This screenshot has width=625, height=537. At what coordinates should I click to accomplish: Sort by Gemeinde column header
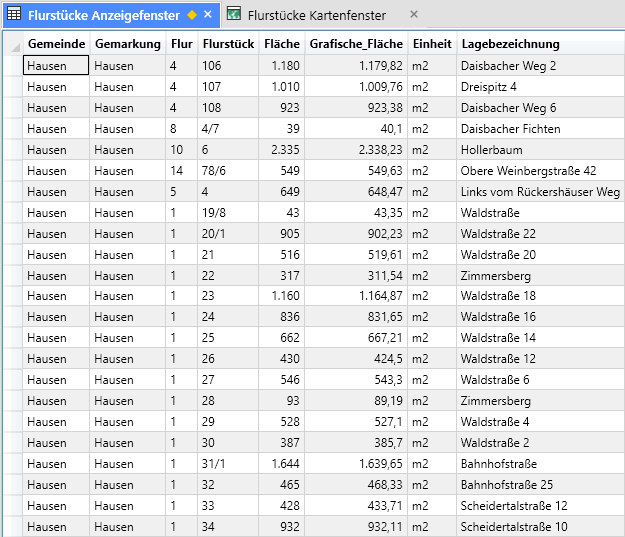56,44
